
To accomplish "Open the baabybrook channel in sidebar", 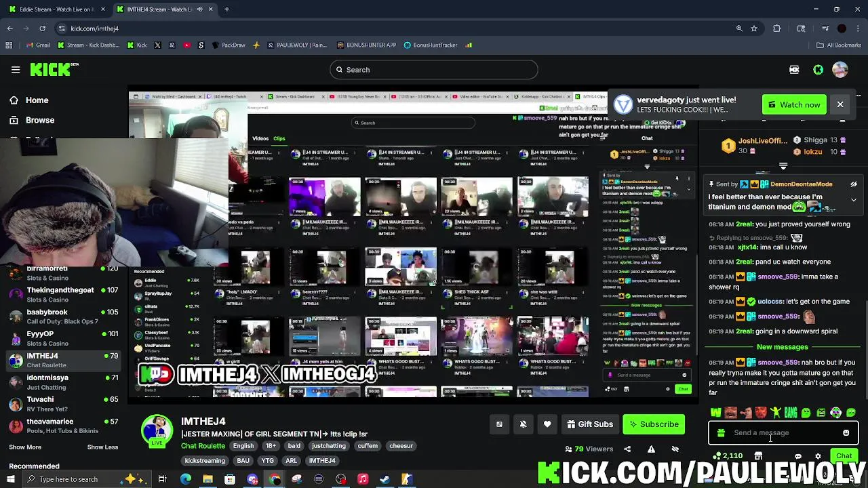I will coord(63,317).
